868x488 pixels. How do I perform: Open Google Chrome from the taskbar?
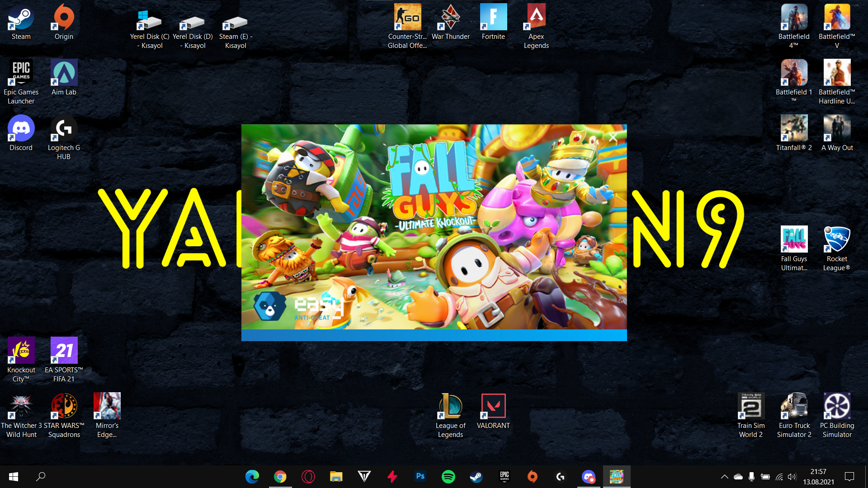coord(280,477)
